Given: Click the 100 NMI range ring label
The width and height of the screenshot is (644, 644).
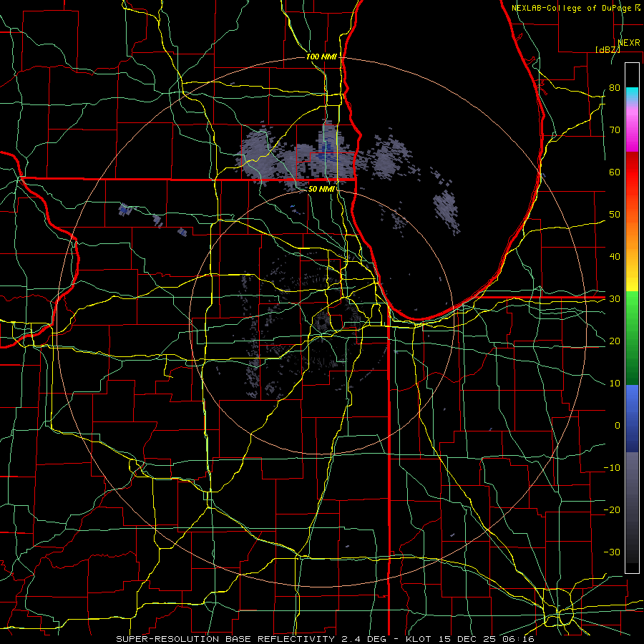Looking at the screenshot, I should [x=321, y=57].
